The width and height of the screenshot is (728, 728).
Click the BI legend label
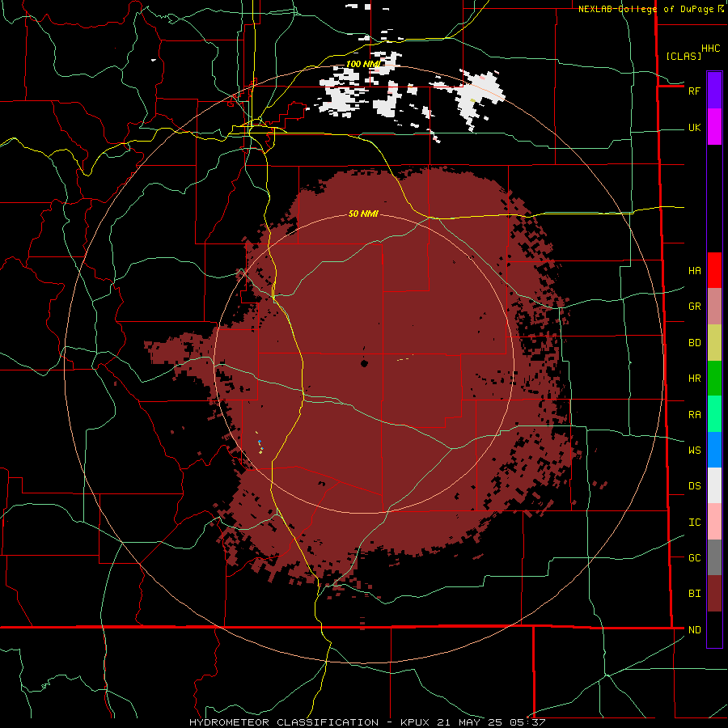pyautogui.click(x=694, y=594)
